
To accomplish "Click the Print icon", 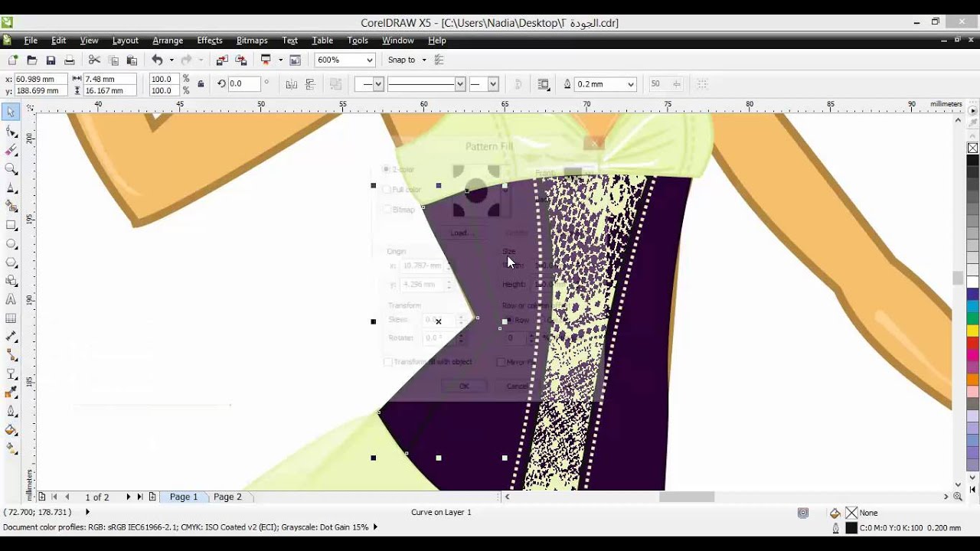I will tap(70, 60).
